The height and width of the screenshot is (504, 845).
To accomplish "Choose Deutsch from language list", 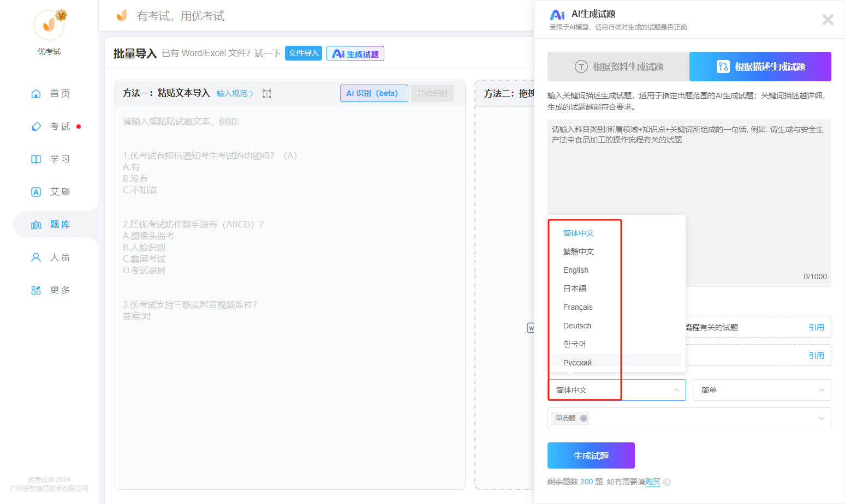I will pyautogui.click(x=617, y=326).
